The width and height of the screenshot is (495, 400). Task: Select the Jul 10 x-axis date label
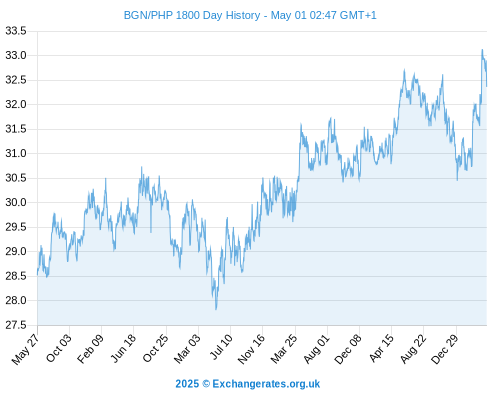[221, 347]
